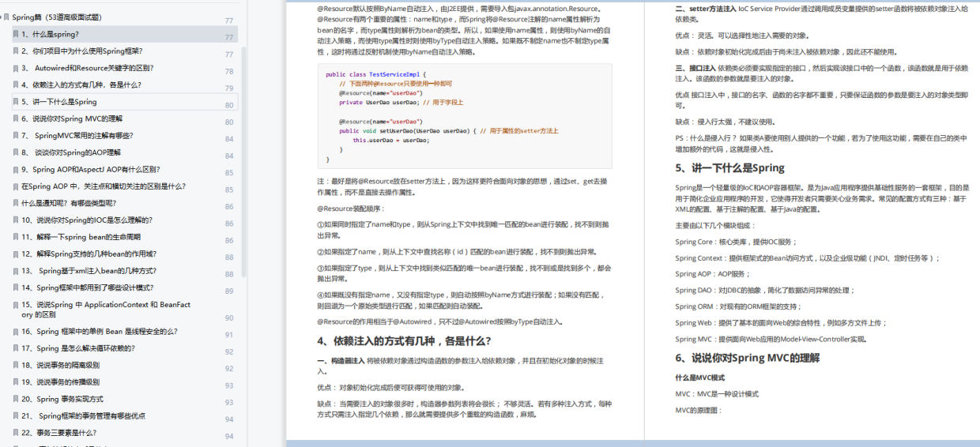Click the TestServiceImpl Java code block
Screen dimensions: 980x447
(466, 116)
